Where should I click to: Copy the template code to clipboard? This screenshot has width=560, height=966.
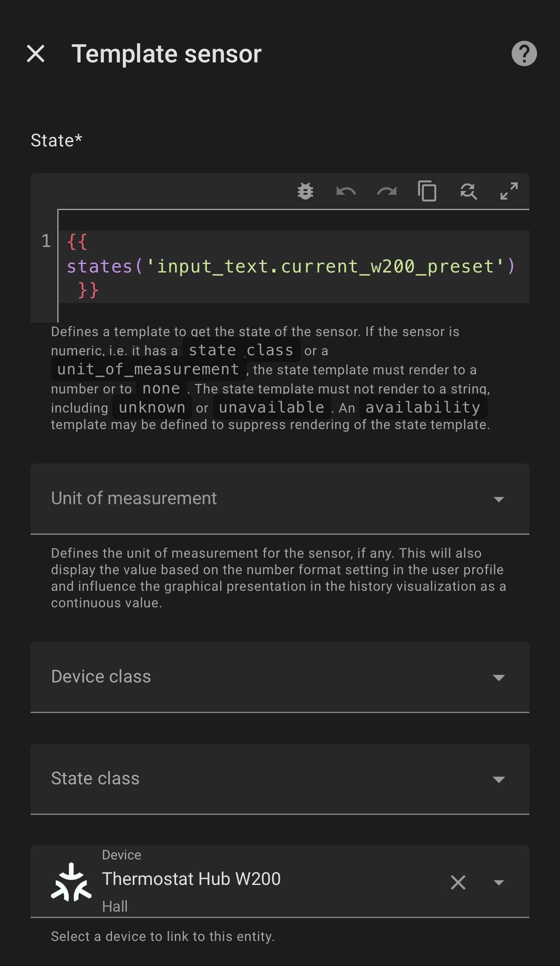tap(427, 191)
